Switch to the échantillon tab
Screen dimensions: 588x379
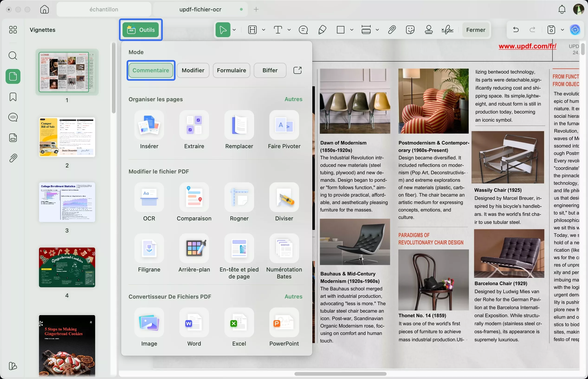click(x=104, y=9)
